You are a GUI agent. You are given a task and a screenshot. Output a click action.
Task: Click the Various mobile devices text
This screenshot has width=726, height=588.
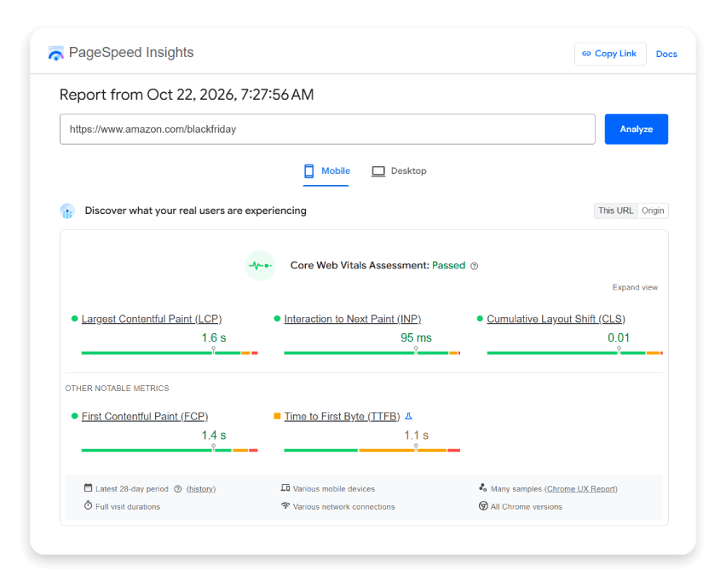pyautogui.click(x=334, y=489)
